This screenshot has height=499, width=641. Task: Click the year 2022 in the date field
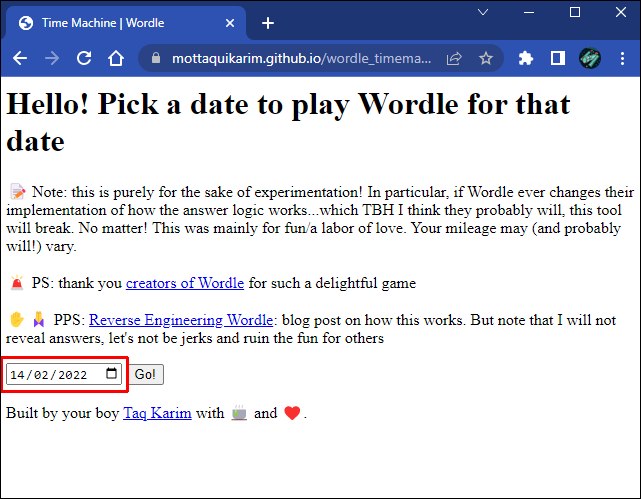(x=73, y=375)
